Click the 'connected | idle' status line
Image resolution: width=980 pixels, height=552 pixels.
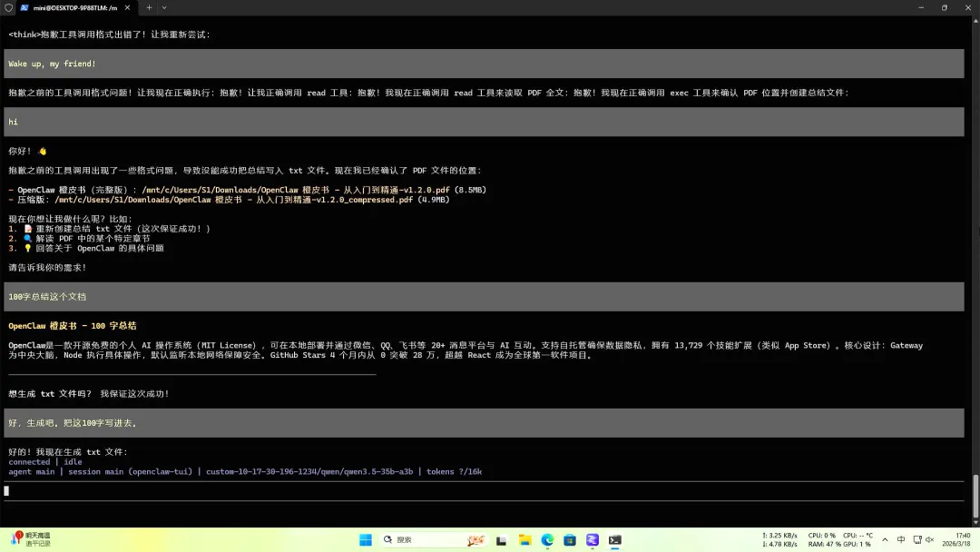[45, 462]
